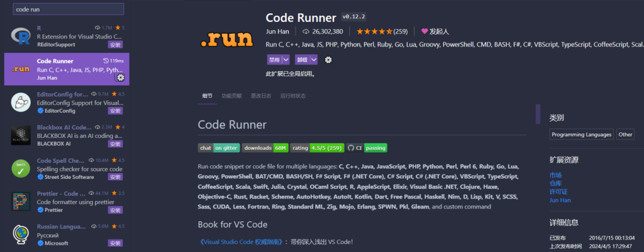Screen dimensions: 644x252
Task: Click the verified badge next to Street Side Software
Action: pyautogui.click(x=40, y=177)
